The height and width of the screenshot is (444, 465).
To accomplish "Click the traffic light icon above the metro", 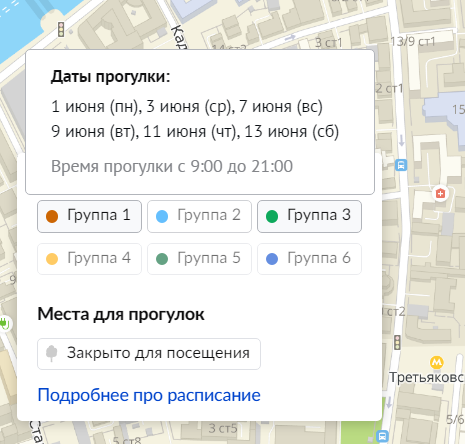I will 397,342.
